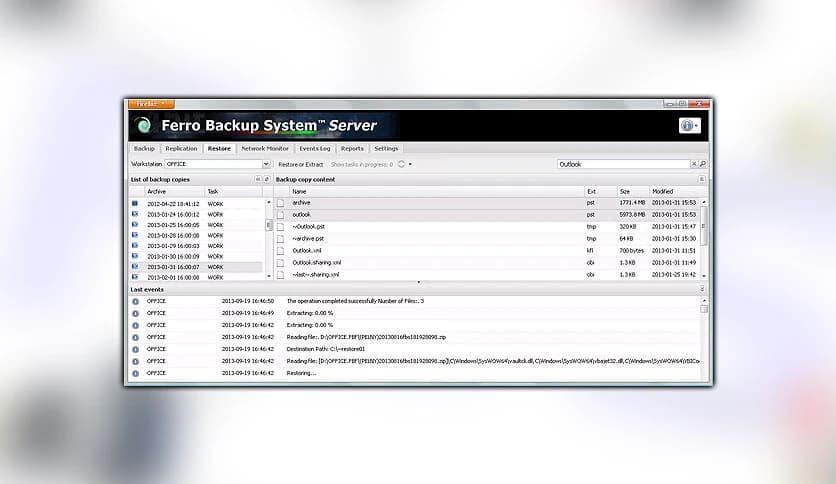Open the Backup copy content panel options icon
836x484 pixels.
coord(702,180)
